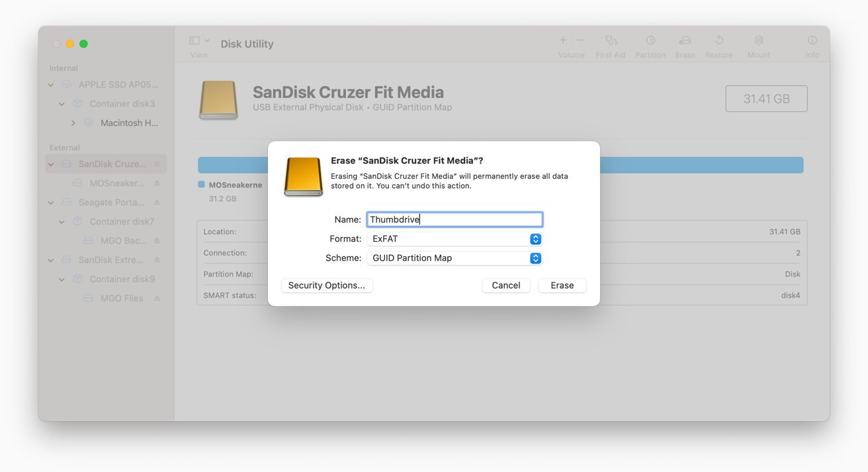
Task: Eject the Seagate Portable drive
Action: [157, 202]
